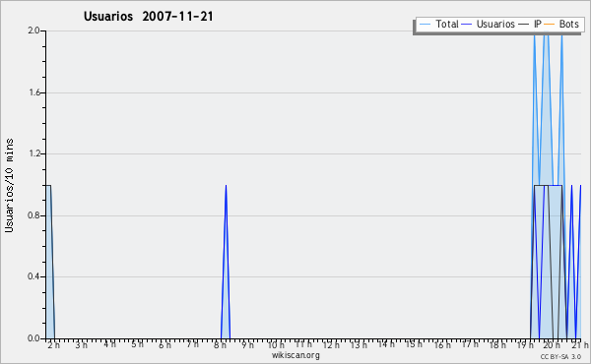Click the shaded peak at 2 h
This screenshot has width=591, height=364.
[50, 262]
